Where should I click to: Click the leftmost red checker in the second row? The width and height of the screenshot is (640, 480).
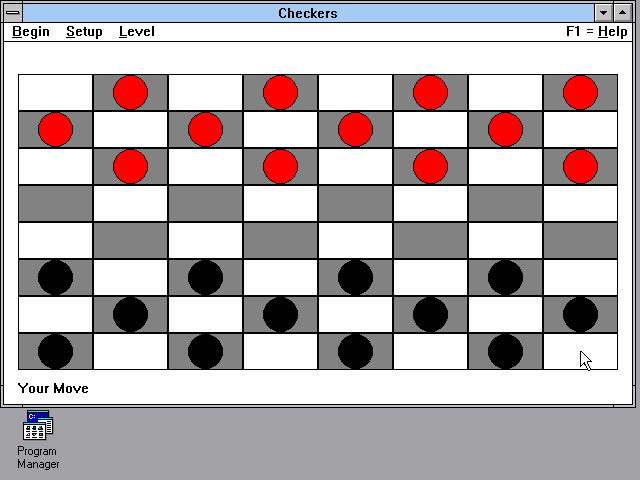point(55,129)
